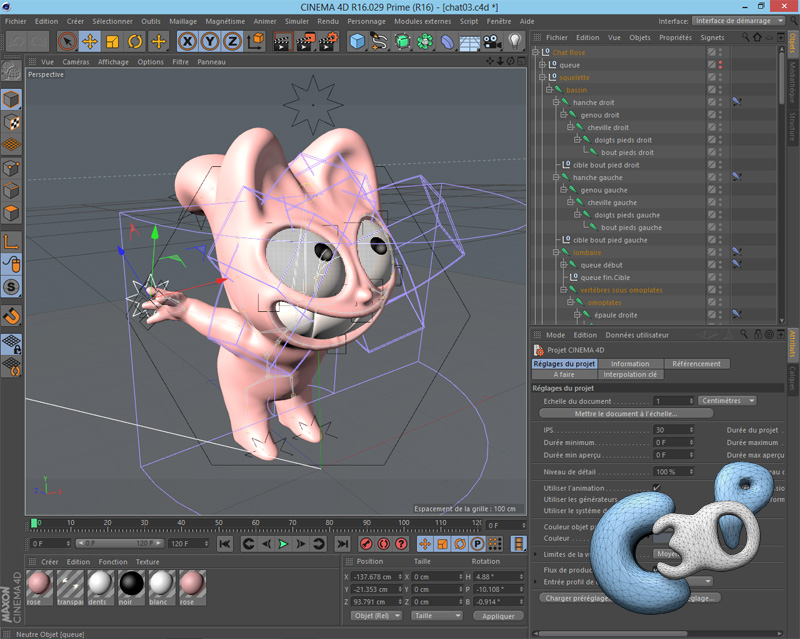Click frame 50 on the timeline ruler

pos(218,523)
